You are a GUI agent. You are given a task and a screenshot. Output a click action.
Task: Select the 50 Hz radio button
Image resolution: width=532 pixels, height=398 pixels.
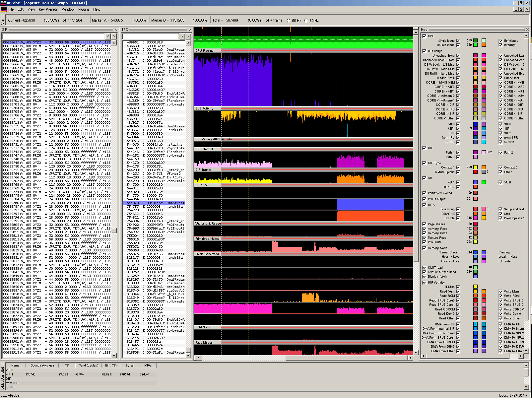pyautogui.click(x=289, y=21)
